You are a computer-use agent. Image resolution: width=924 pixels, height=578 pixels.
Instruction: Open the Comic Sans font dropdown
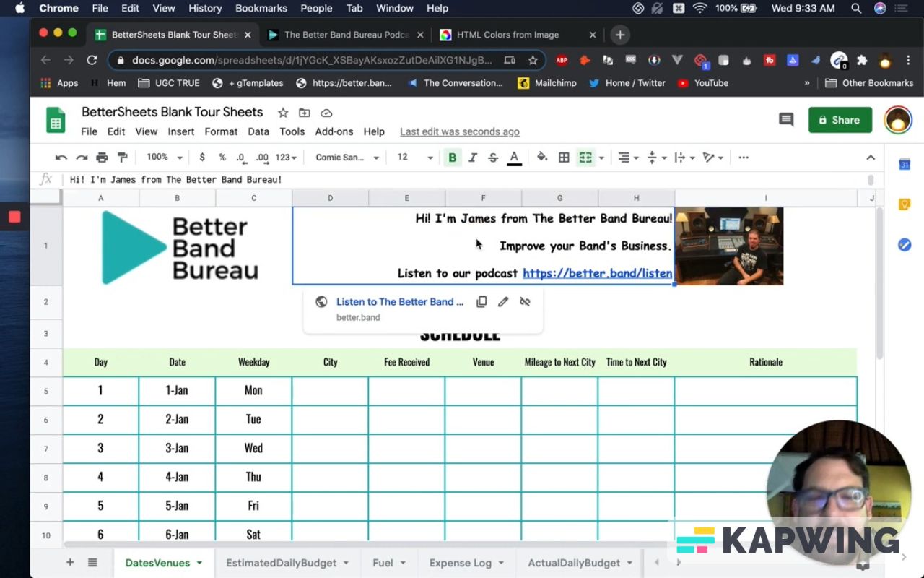click(x=347, y=158)
